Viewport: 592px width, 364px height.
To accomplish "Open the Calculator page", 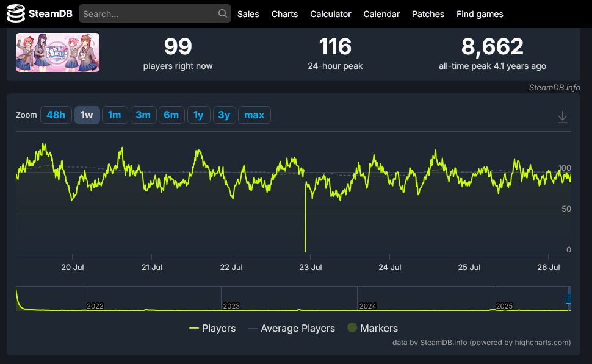I will tap(331, 14).
